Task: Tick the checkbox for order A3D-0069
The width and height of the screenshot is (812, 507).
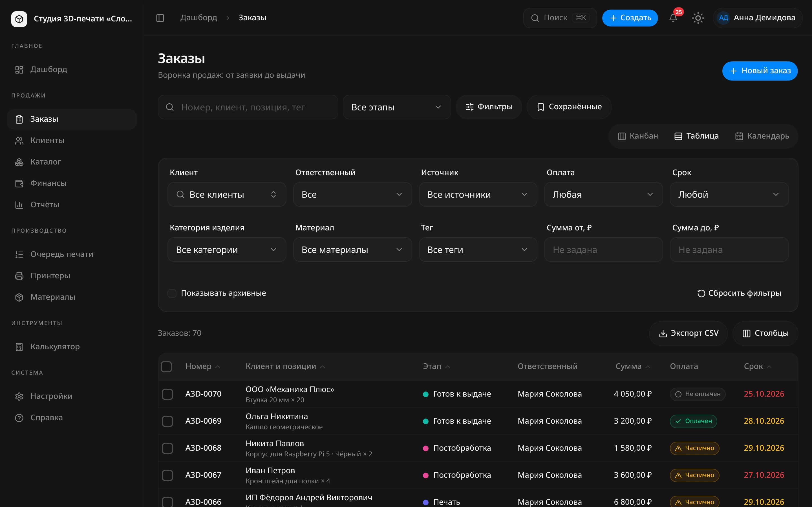Action: (167, 421)
